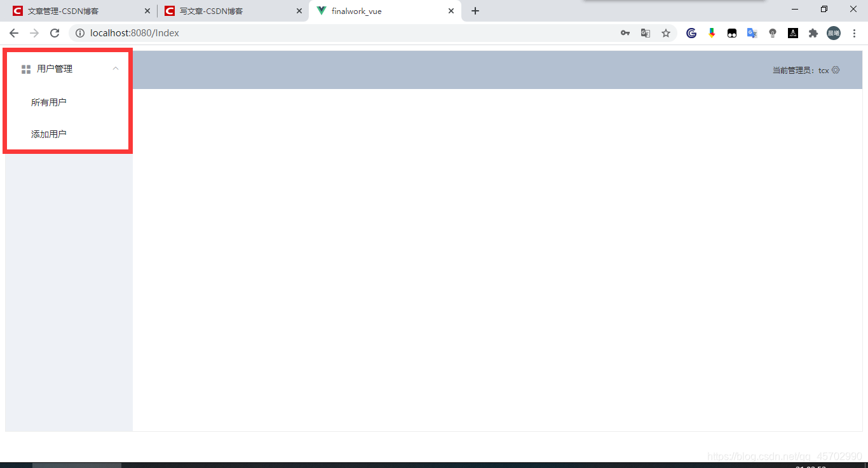Bookmark this page with the star icon
The width and height of the screenshot is (868, 468).
tap(666, 33)
